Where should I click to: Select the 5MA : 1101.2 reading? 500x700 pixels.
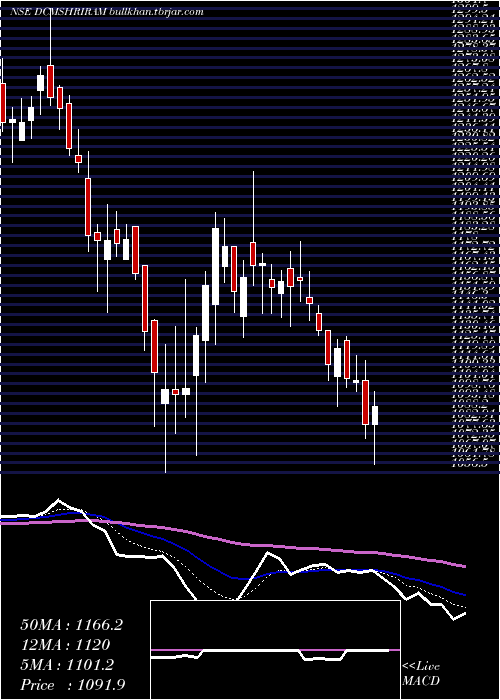[x=67, y=665]
